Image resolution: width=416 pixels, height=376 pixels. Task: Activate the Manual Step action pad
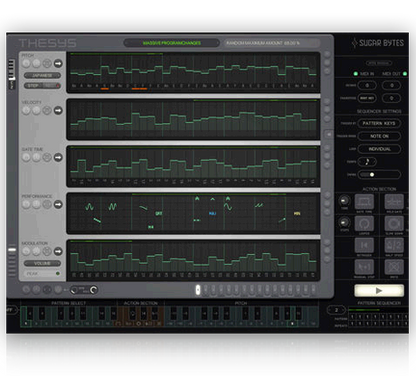[x=364, y=267]
